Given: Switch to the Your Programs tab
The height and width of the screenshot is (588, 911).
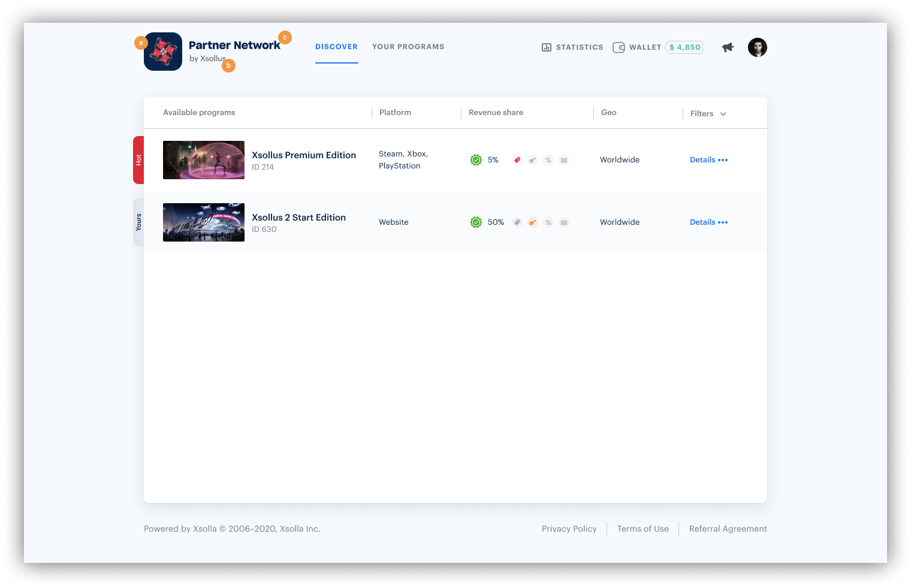Looking at the screenshot, I should coord(408,47).
